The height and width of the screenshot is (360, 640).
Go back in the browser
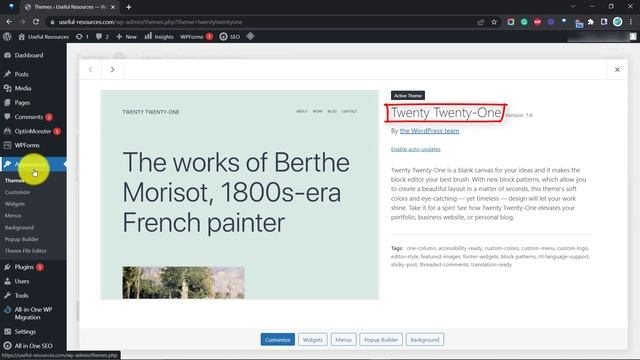[9, 22]
